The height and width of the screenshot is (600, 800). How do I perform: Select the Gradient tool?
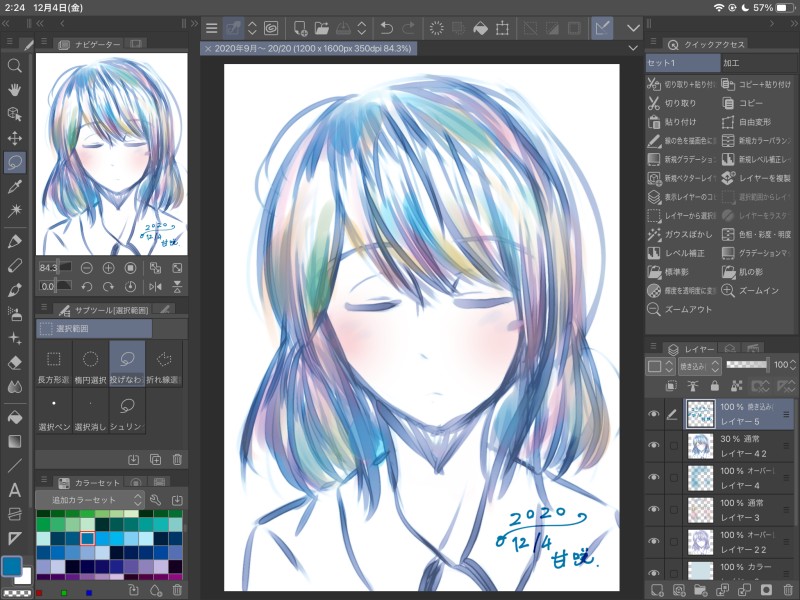coord(14,441)
